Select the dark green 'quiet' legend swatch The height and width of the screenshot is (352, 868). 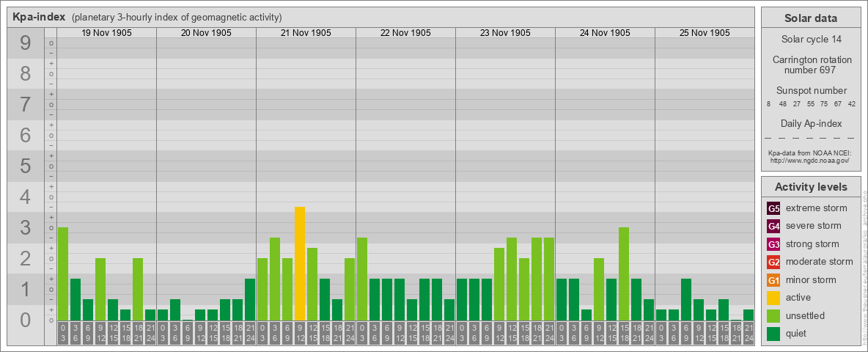pos(773,334)
